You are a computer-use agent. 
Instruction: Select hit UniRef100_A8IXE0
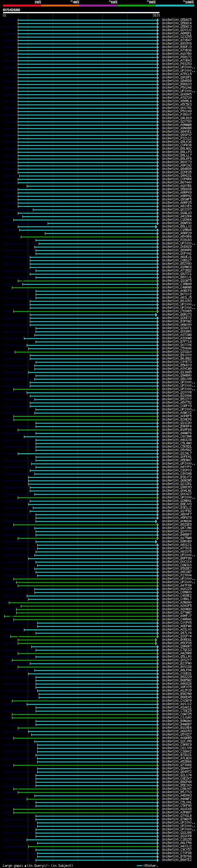coord(176,206)
